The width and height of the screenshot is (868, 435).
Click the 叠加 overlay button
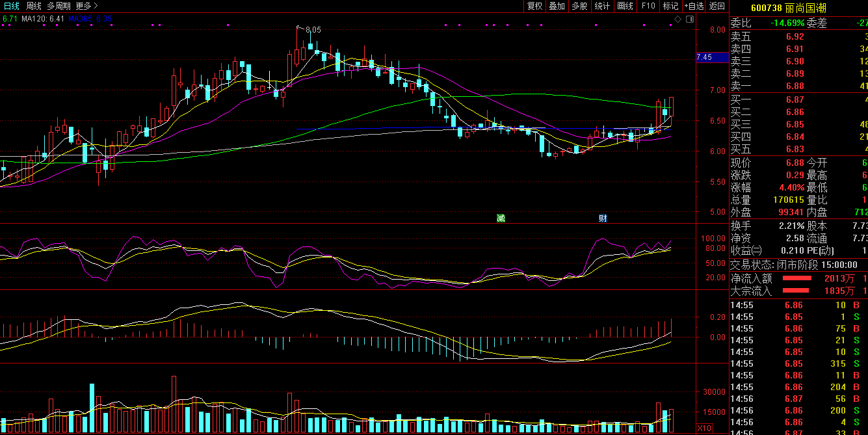[x=557, y=6]
